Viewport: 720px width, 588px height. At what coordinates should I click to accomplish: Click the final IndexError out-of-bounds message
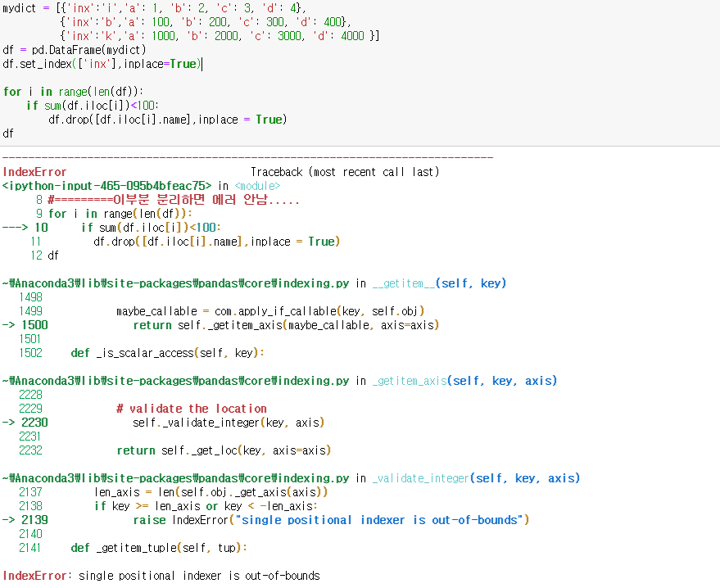pyautogui.click(x=161, y=576)
